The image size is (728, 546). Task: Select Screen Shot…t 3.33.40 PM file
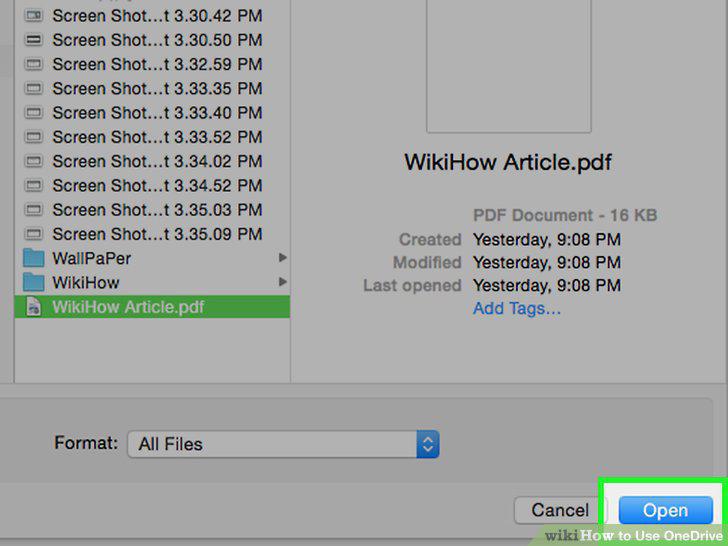click(152, 113)
